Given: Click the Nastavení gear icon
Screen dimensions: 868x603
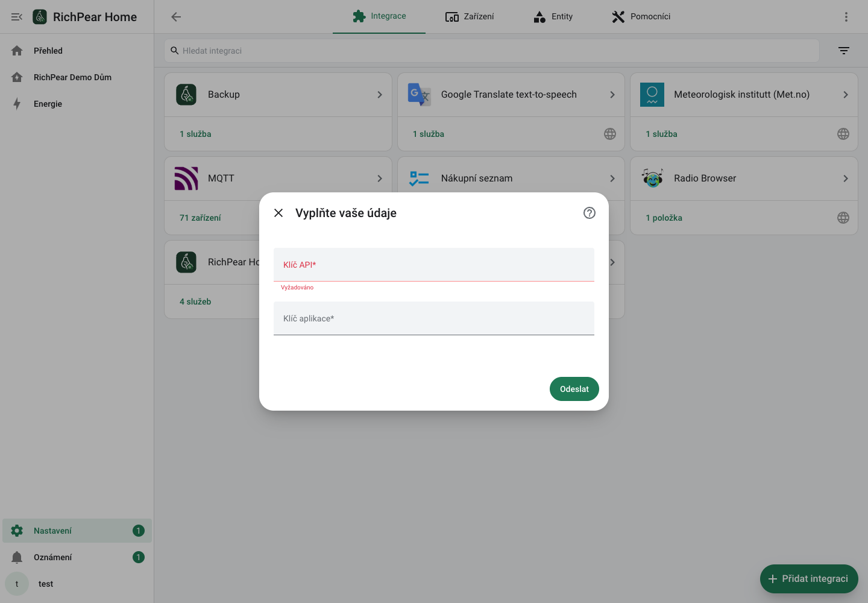Looking at the screenshot, I should pyautogui.click(x=17, y=531).
